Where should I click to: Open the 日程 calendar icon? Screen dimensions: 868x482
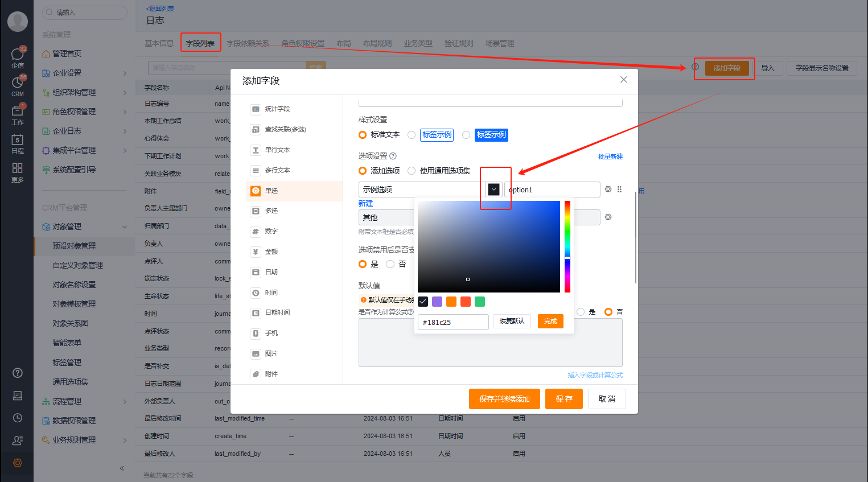pos(18,140)
